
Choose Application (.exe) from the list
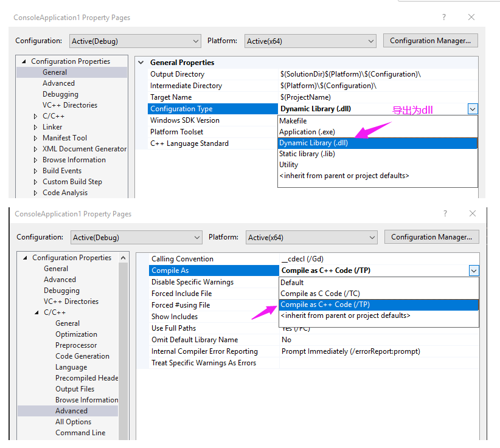pyautogui.click(x=307, y=132)
